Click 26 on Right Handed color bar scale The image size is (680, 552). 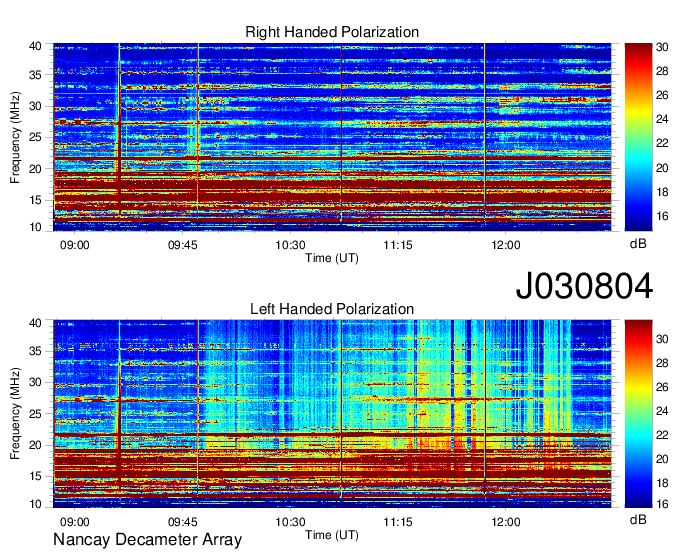coord(662,95)
